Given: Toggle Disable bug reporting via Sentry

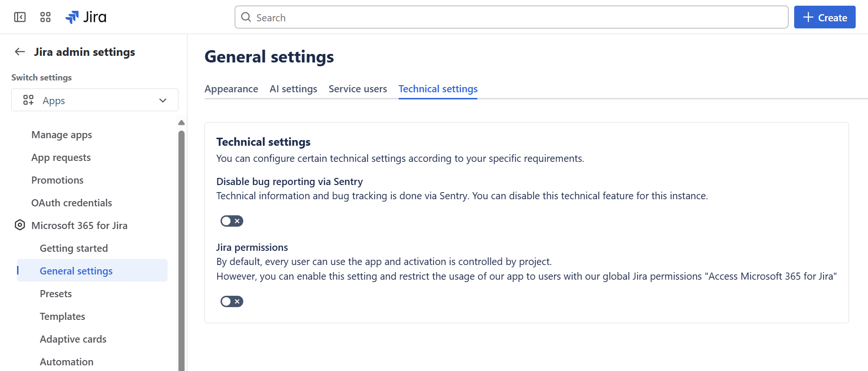Looking at the screenshot, I should point(231,221).
